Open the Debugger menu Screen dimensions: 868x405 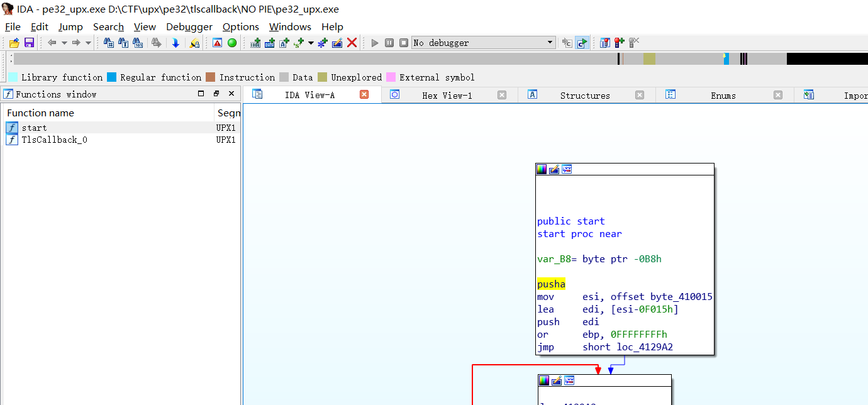189,27
